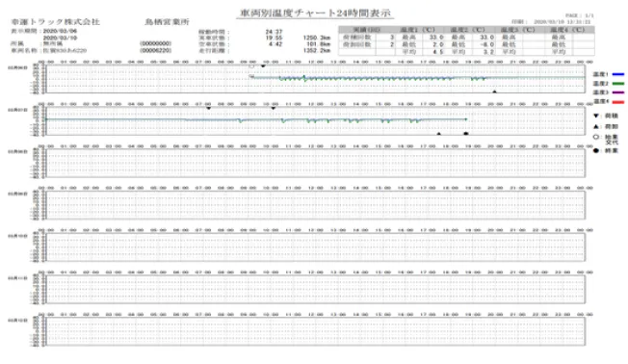
Task: Select the loading marker on the 03/06 chart
Action: tap(263, 66)
